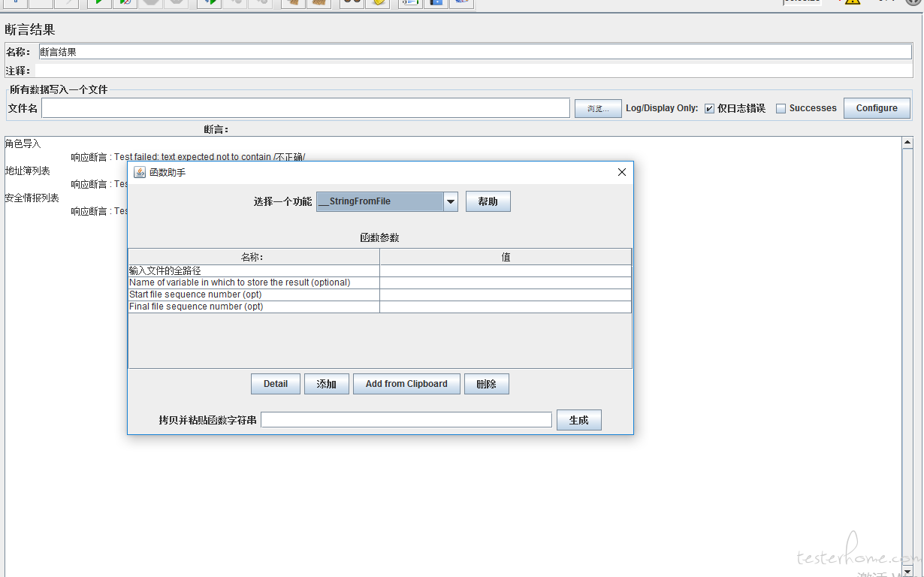Enable the Successes checkbox

(x=781, y=108)
